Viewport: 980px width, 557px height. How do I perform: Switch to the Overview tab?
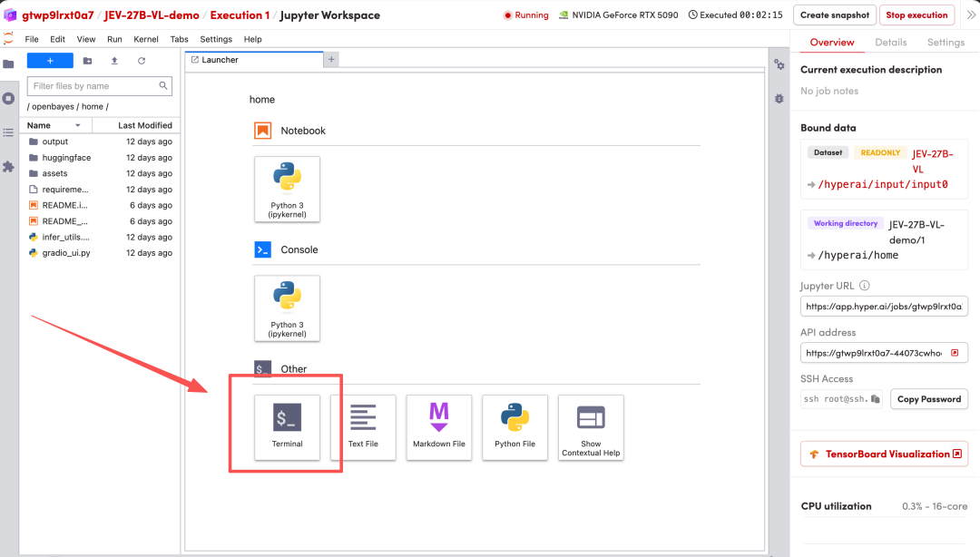point(832,43)
